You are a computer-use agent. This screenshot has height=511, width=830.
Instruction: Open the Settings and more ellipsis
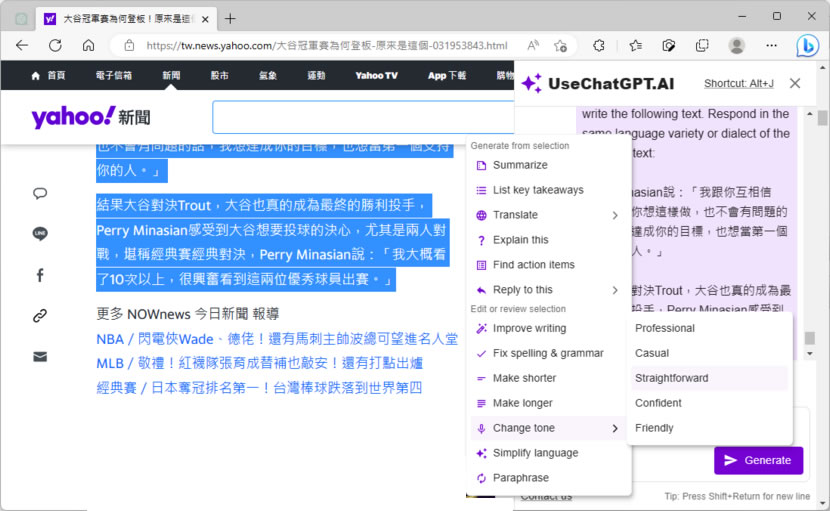click(771, 46)
